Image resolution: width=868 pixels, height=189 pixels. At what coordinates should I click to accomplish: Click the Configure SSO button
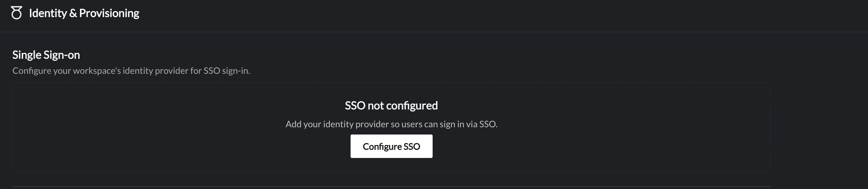click(x=391, y=146)
